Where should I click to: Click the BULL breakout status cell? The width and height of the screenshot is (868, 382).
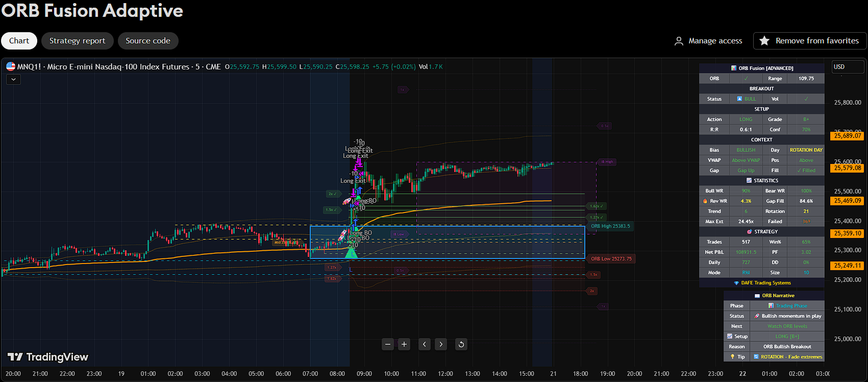click(x=746, y=99)
